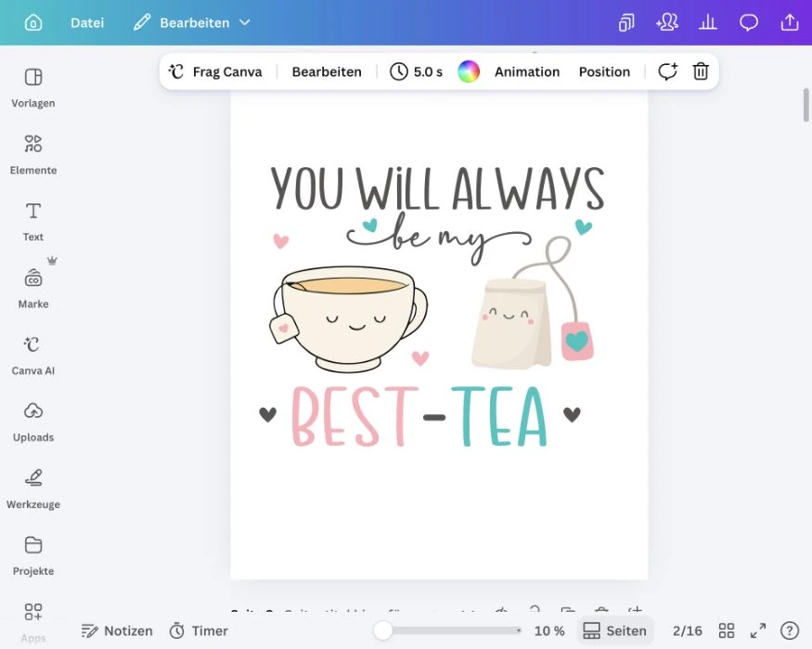Viewport: 812px width, 649px height.
Task: Go to the Canva home icon
Action: click(x=33, y=23)
